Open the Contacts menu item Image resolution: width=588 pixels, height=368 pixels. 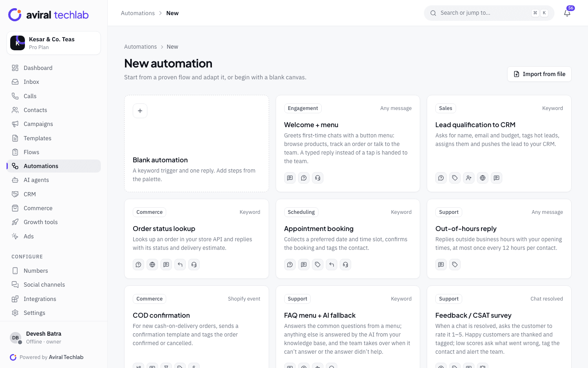54,110
